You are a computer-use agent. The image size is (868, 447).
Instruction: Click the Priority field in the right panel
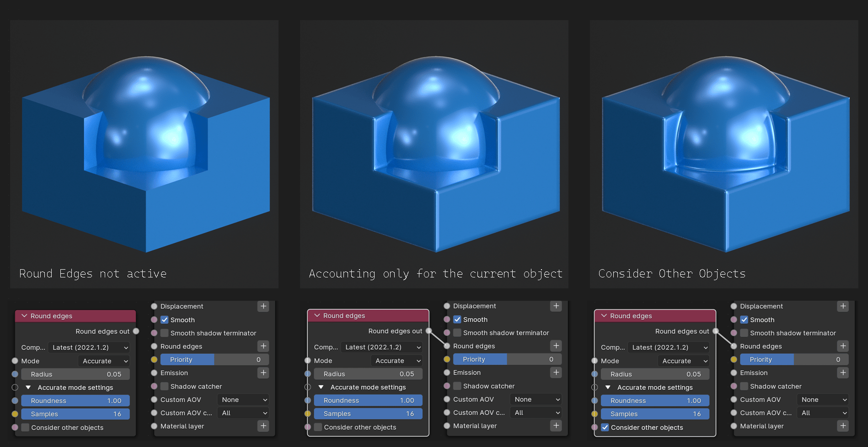pos(793,360)
